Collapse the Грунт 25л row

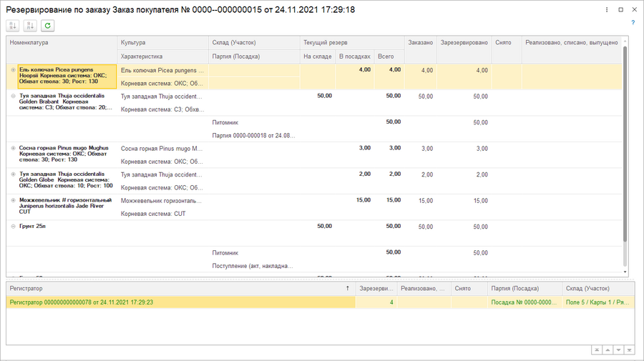[13, 226]
